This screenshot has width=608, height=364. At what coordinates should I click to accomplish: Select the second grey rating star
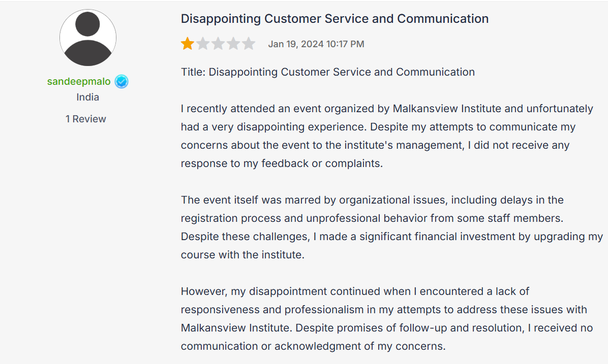[x=203, y=44]
